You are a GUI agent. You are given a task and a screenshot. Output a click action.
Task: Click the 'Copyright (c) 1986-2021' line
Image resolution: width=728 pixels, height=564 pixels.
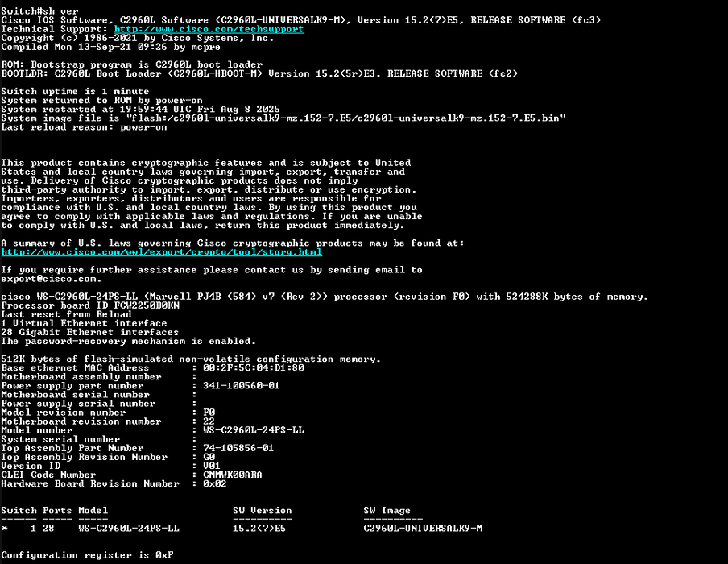pyautogui.click(x=138, y=38)
